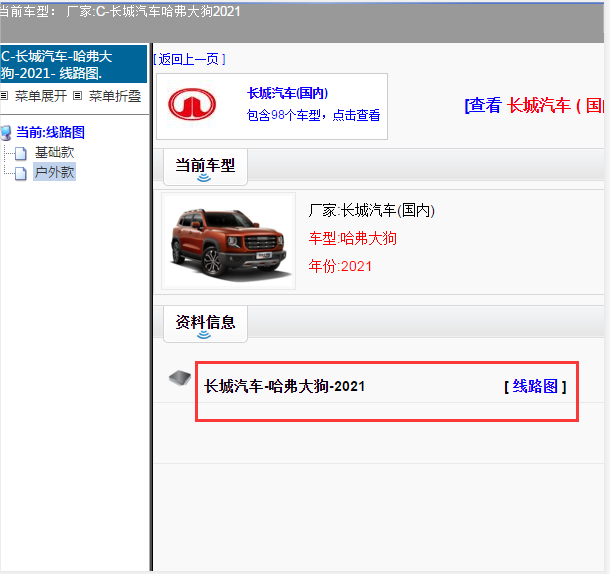
Task: Click 包含98个车型，点击查看 link
Action: point(314,115)
